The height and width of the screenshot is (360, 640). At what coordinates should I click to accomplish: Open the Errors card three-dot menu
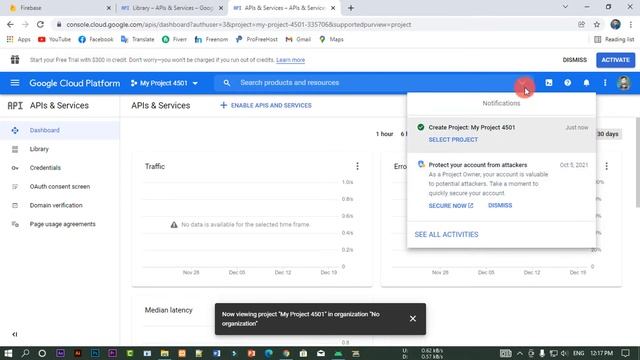tap(607, 166)
